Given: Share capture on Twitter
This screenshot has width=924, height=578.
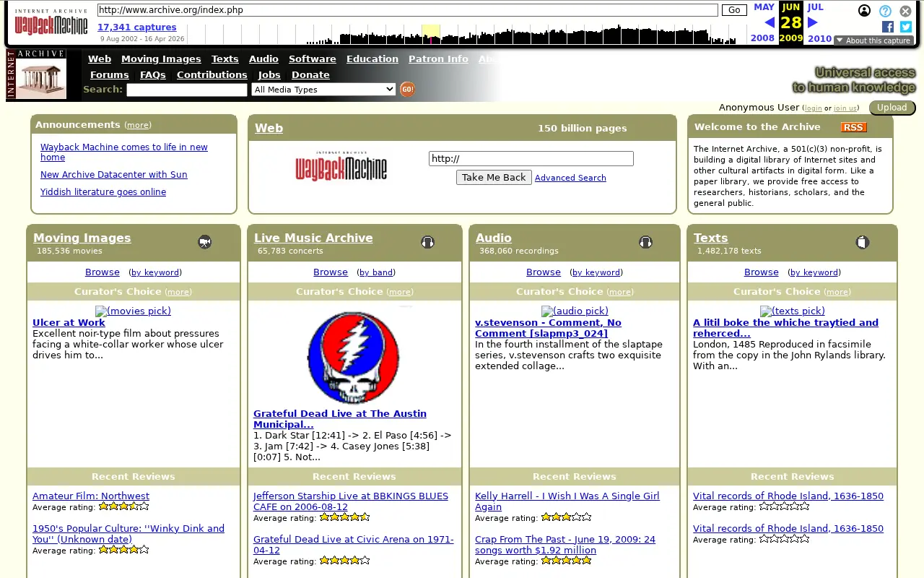Looking at the screenshot, I should [906, 27].
